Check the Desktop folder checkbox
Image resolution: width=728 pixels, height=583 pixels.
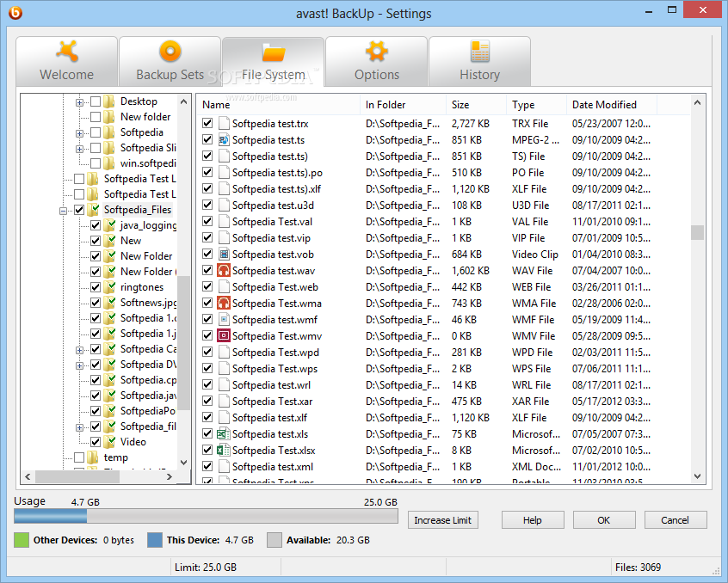(96, 101)
